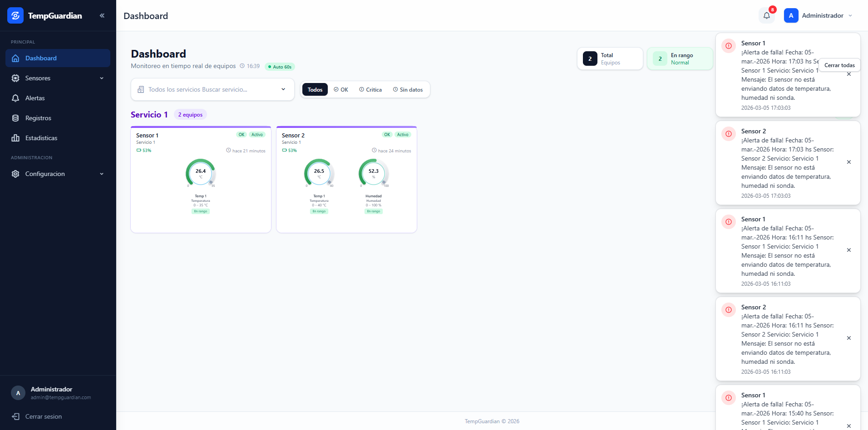Viewport: 868px width, 430px height.
Task: Click admin@tempguardian.com in sidebar footer
Action: (x=61, y=397)
